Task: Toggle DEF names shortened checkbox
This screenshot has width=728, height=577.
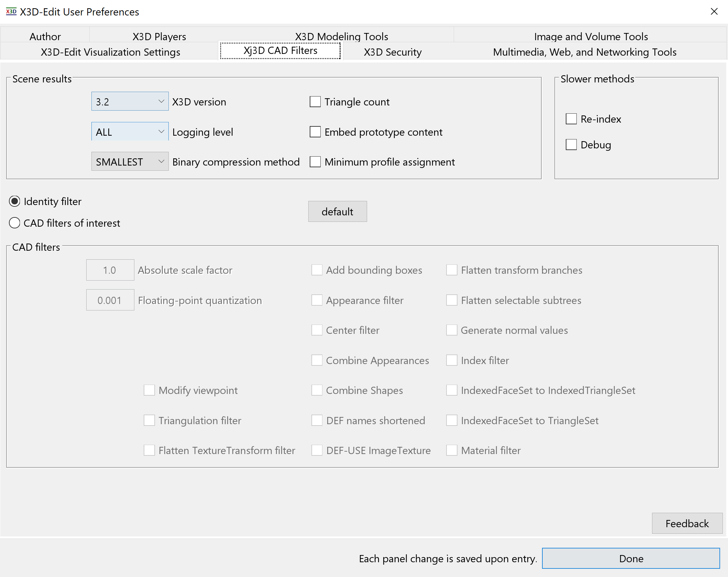Action: click(317, 420)
